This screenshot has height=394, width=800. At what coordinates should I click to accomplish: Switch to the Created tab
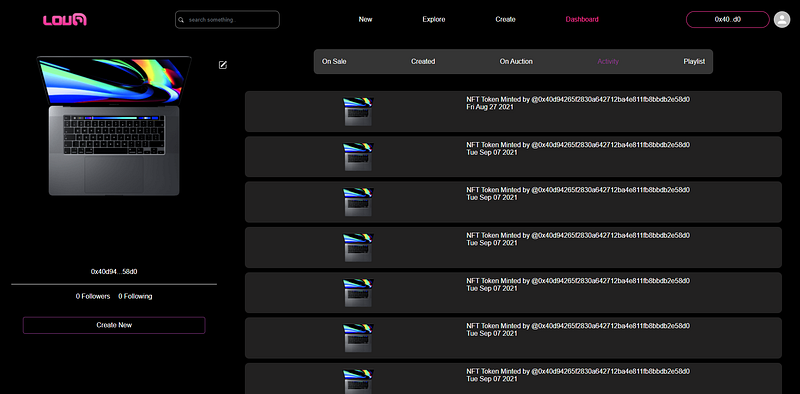pyautogui.click(x=423, y=61)
